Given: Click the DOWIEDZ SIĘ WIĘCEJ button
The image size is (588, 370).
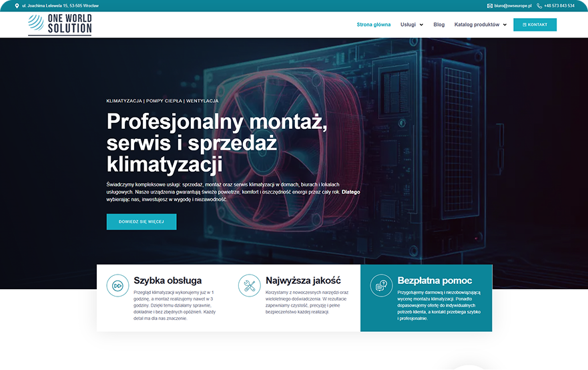Looking at the screenshot, I should (141, 222).
